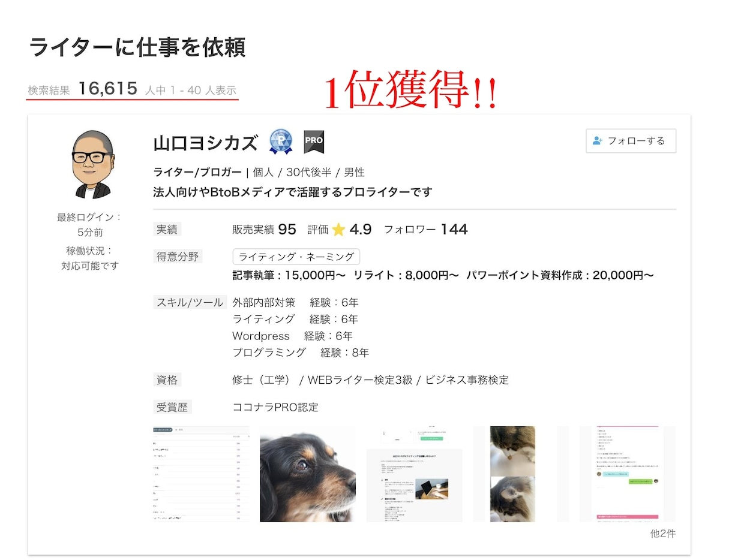Screen dimensions: 732x560
Task: Open 山口ヨシカズ profile avatar
Action: pyautogui.click(x=92, y=164)
